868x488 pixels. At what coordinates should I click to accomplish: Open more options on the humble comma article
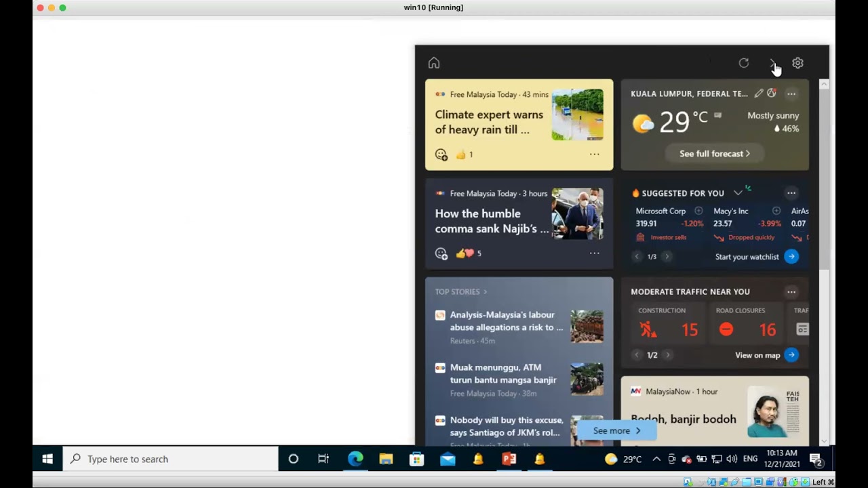(x=595, y=253)
